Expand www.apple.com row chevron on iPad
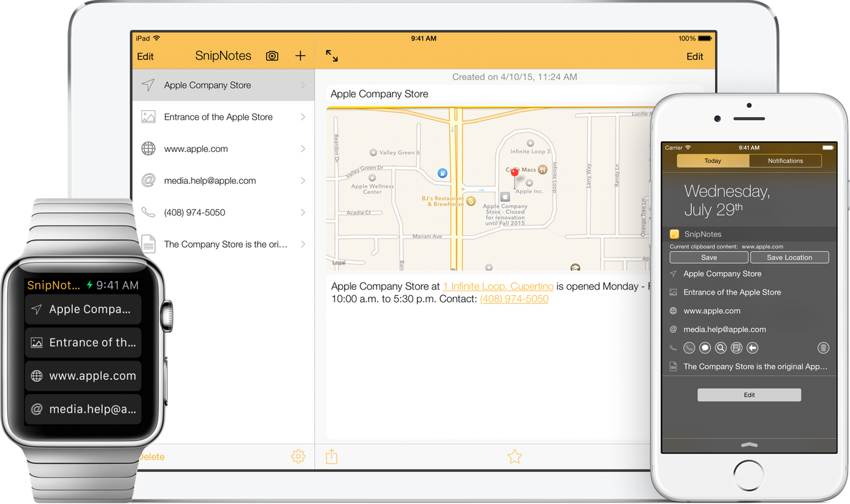Screen dimensions: 850x504 pos(303,149)
